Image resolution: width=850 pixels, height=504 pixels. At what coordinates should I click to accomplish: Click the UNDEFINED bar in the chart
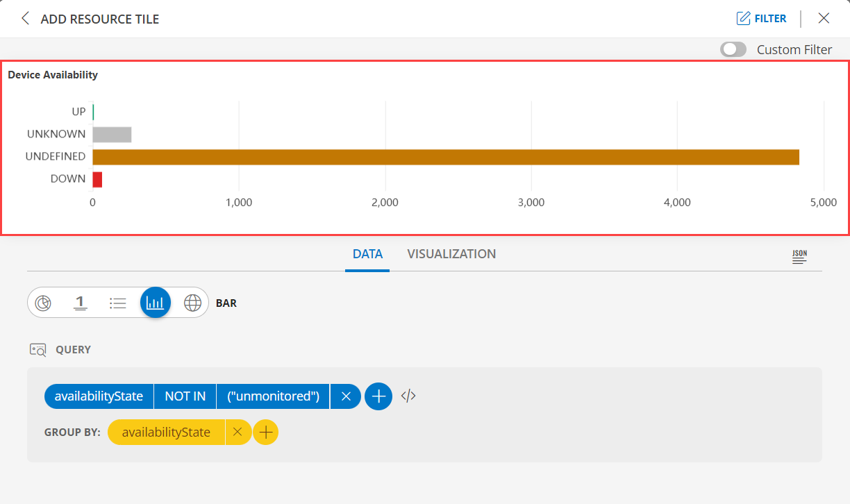click(444, 157)
